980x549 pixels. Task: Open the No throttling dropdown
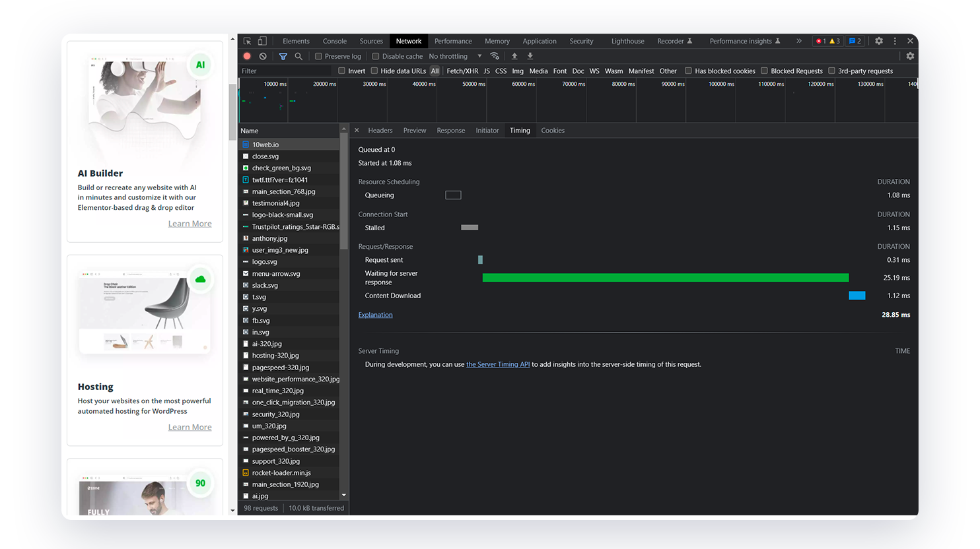[x=454, y=57]
